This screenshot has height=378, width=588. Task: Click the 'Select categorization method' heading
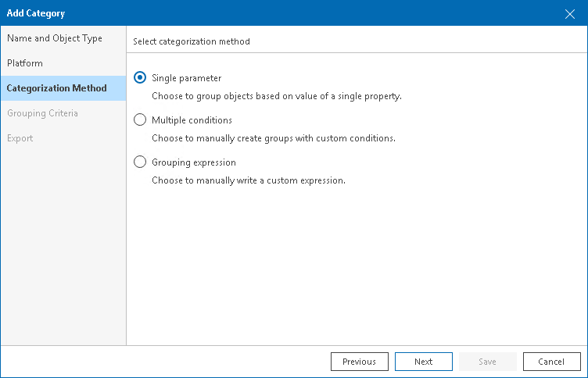point(192,41)
